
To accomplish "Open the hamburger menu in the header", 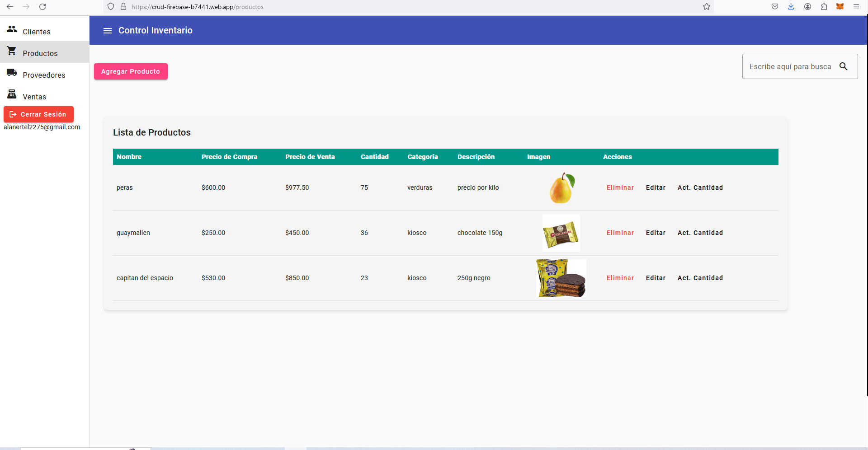I will [108, 31].
